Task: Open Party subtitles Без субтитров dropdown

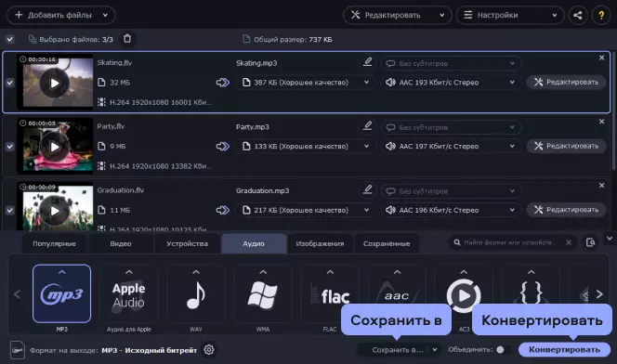Action: point(451,127)
